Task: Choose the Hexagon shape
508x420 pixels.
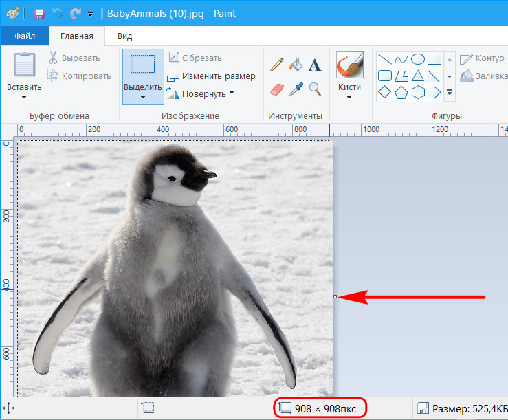Action: click(x=418, y=92)
